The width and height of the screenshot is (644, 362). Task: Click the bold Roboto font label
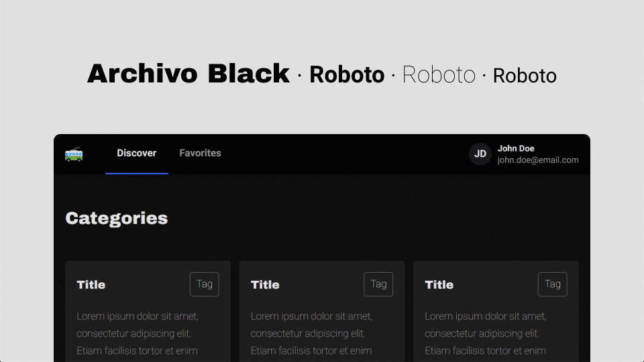coord(347,74)
